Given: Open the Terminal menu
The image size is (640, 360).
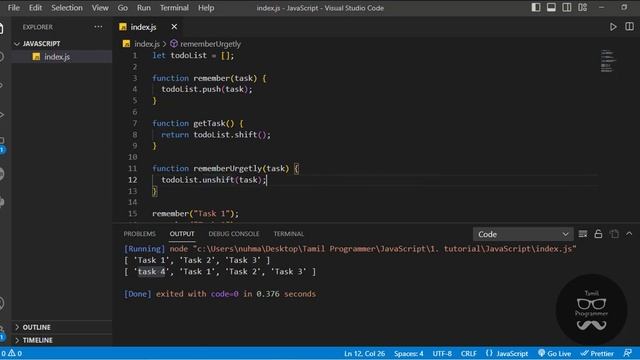Looking at the screenshot, I should 174,8.
